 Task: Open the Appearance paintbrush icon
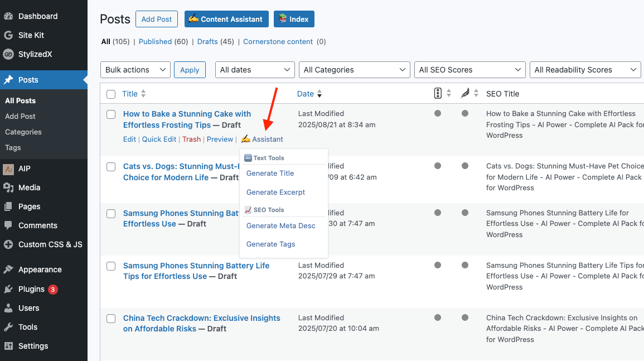8,269
